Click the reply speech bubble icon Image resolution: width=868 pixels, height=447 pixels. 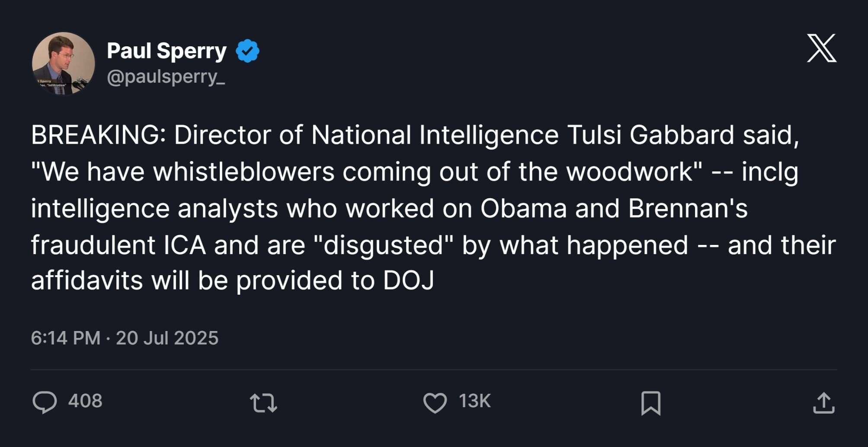tap(45, 402)
